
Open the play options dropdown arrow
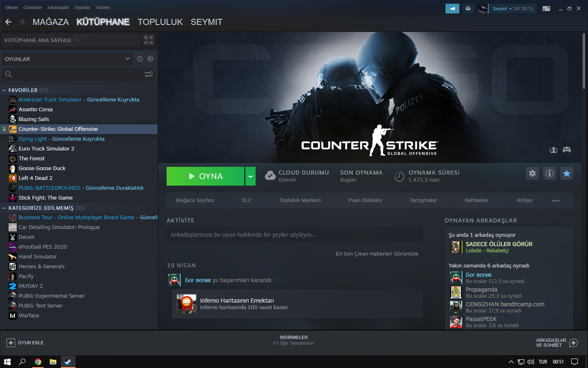[250, 176]
